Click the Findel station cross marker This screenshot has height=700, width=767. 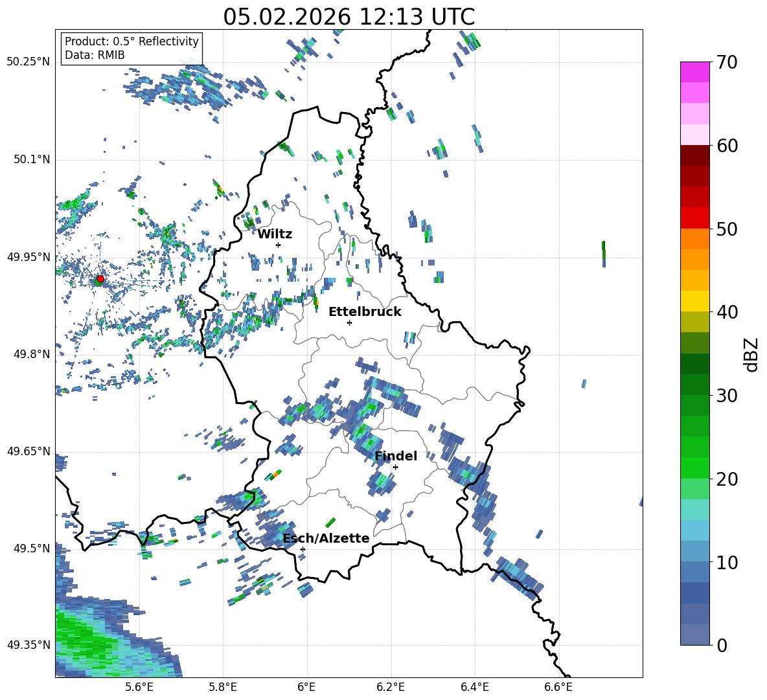[395, 467]
